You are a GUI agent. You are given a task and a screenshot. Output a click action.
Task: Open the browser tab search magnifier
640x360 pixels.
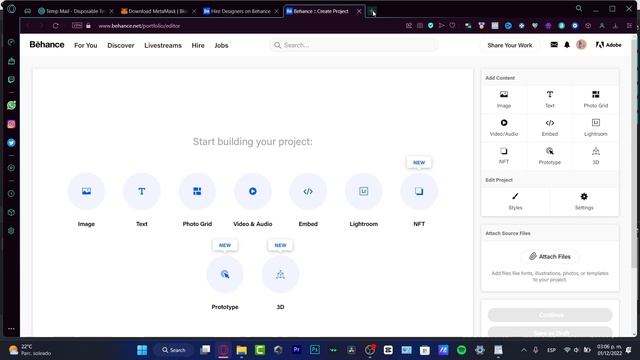579,8
